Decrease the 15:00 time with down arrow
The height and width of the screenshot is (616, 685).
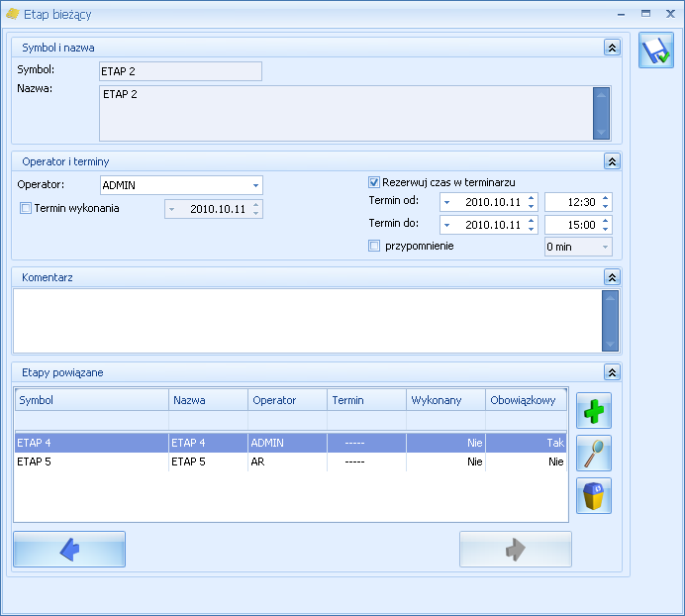(605, 229)
